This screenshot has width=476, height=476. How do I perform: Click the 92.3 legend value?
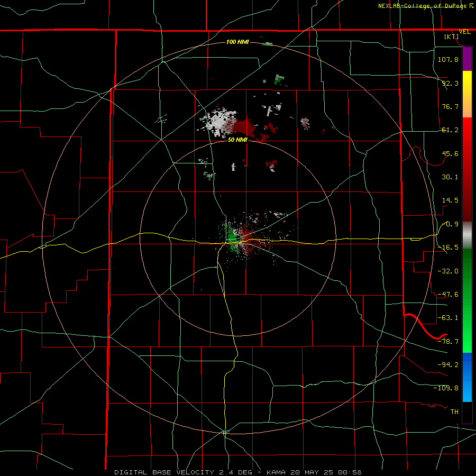point(450,83)
